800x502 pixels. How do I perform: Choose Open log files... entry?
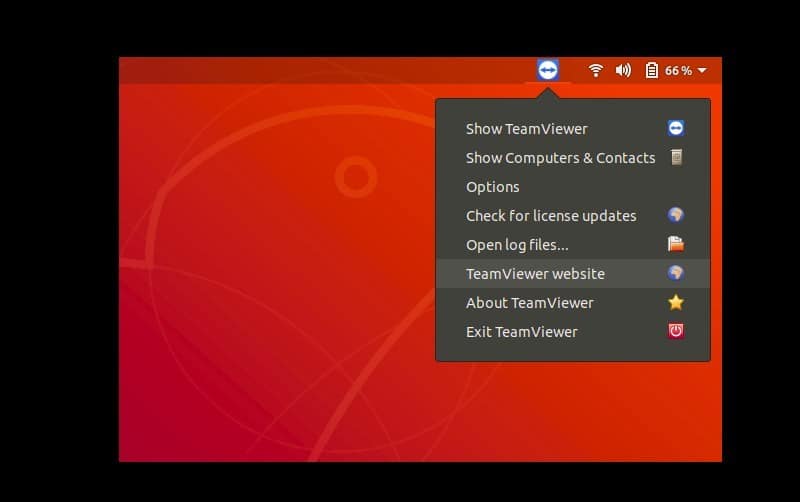click(573, 245)
